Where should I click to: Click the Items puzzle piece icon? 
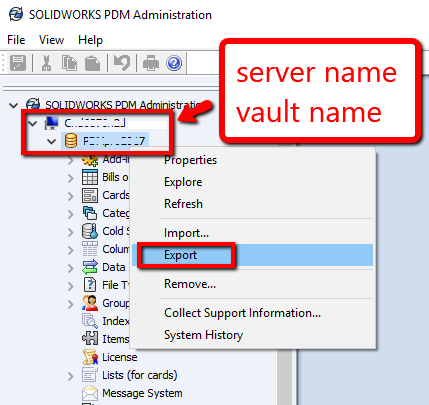tap(90, 339)
